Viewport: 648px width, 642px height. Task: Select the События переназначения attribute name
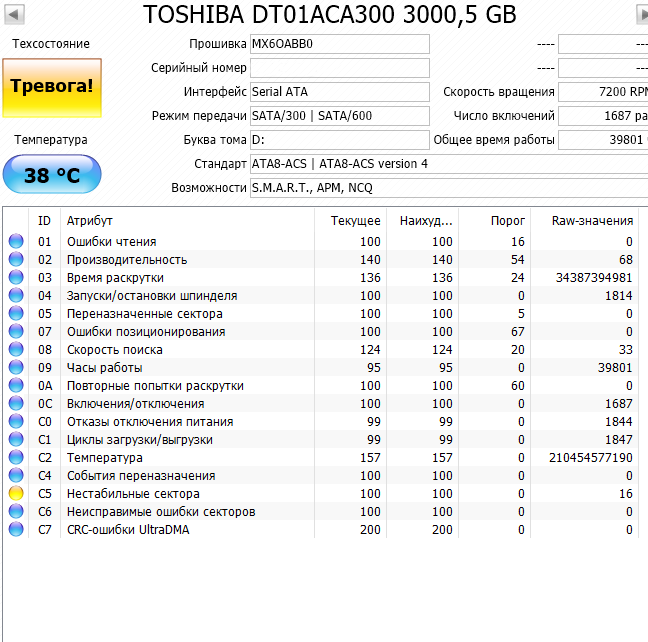pyautogui.click(x=141, y=475)
